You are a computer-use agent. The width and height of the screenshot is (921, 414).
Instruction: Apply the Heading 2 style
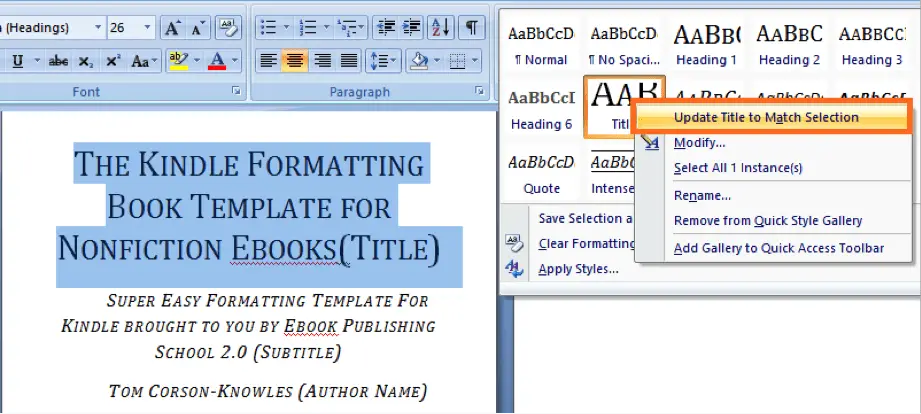[789, 45]
